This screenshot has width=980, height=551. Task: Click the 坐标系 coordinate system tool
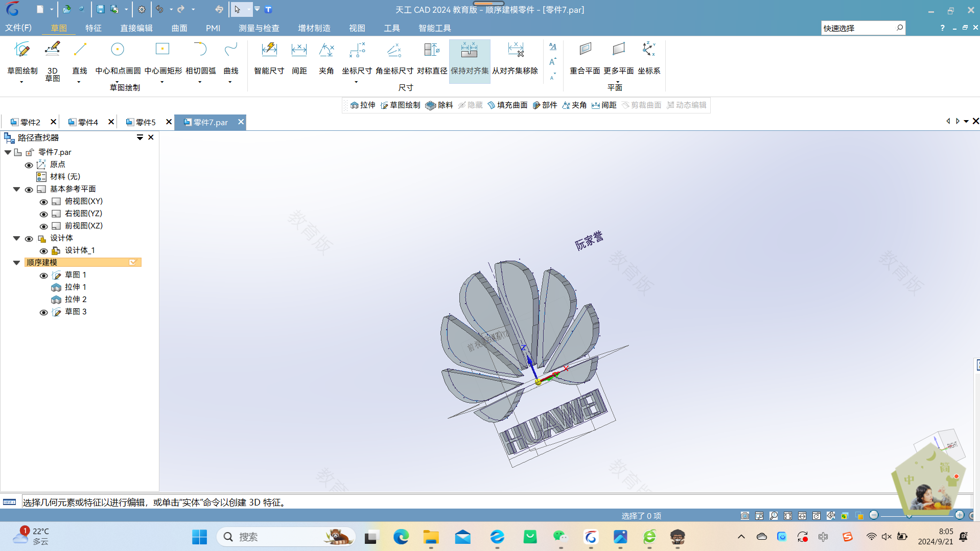[x=649, y=58]
